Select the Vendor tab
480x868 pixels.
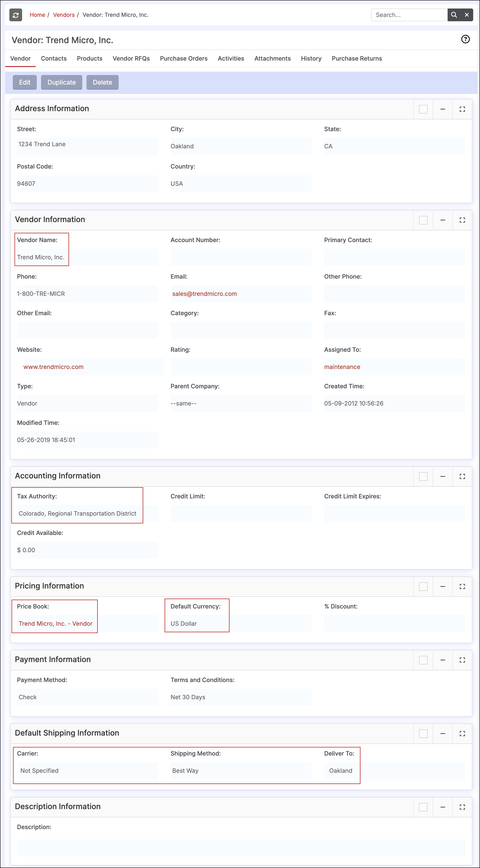point(20,58)
